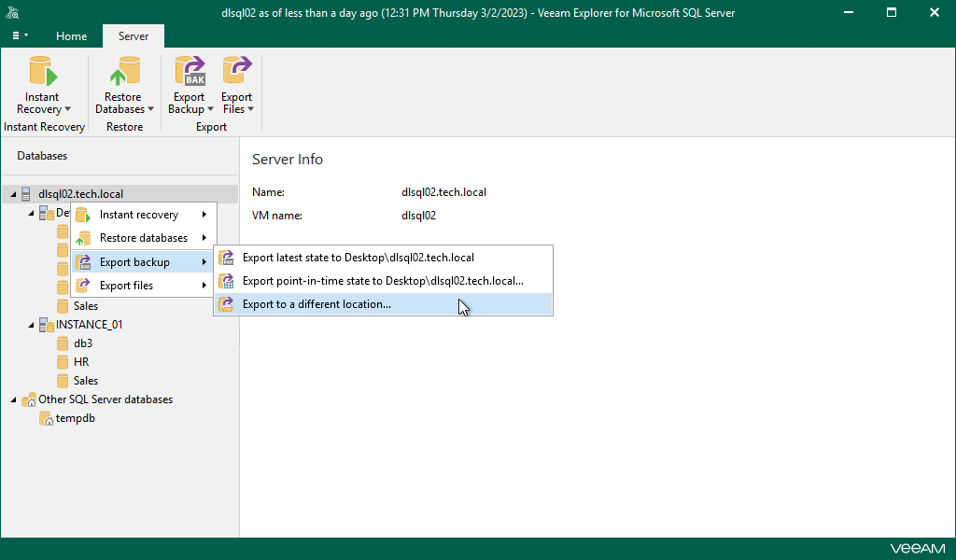Click the Server Info heading

(x=288, y=159)
